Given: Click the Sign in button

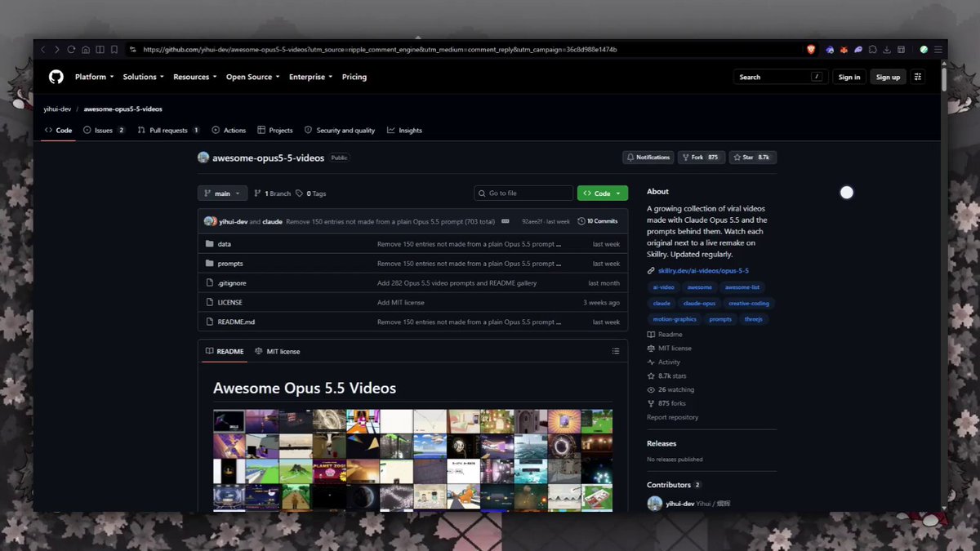Looking at the screenshot, I should click(849, 77).
